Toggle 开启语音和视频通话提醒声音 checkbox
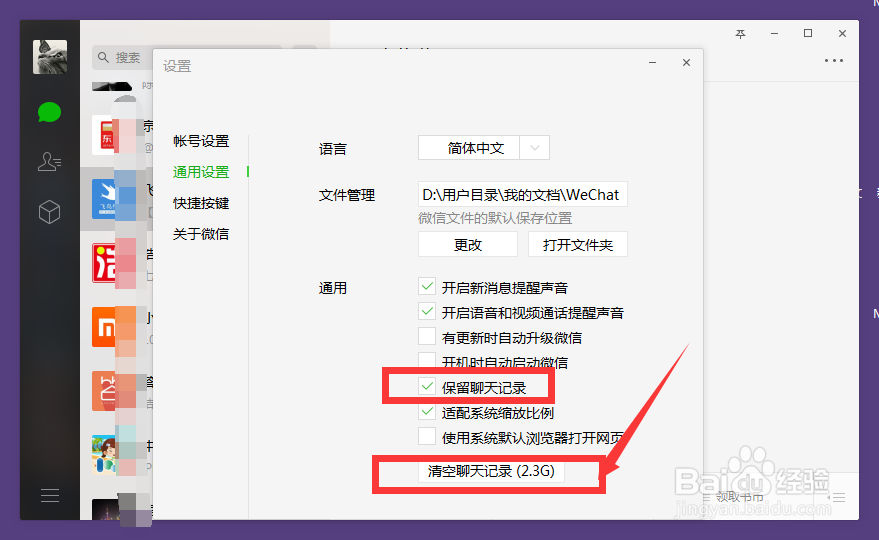 (x=427, y=312)
